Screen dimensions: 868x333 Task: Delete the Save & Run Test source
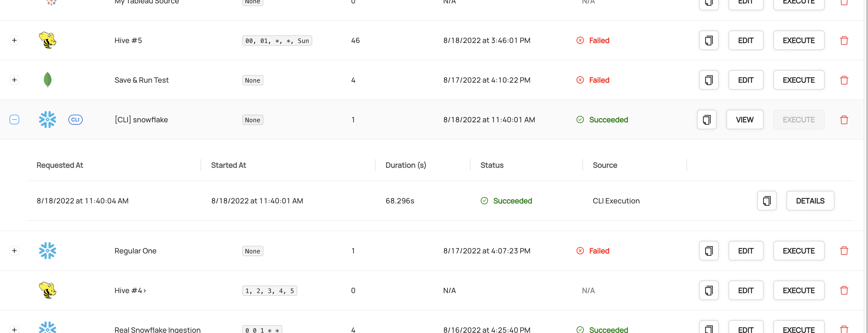point(844,80)
